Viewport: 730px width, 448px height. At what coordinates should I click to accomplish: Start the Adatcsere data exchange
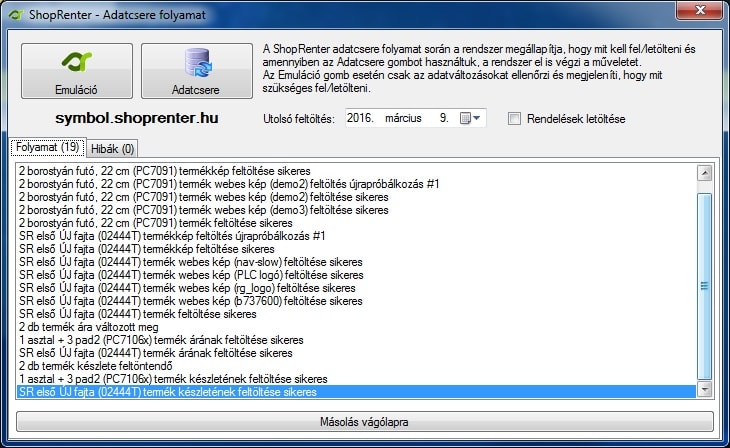pyautogui.click(x=196, y=71)
